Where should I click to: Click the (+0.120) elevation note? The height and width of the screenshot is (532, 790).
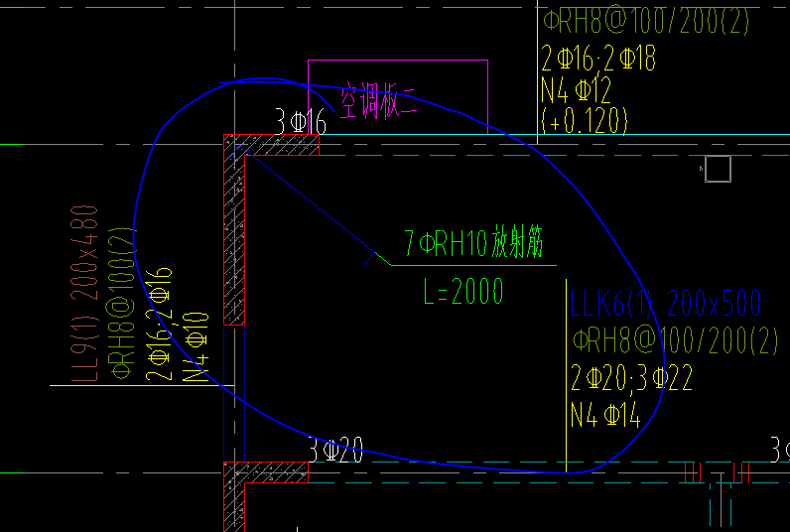pyautogui.click(x=585, y=121)
